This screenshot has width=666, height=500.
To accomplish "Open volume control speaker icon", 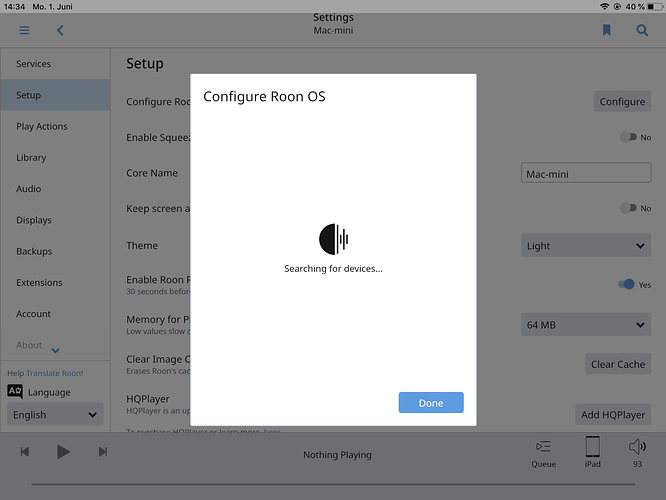I will pos(637,446).
